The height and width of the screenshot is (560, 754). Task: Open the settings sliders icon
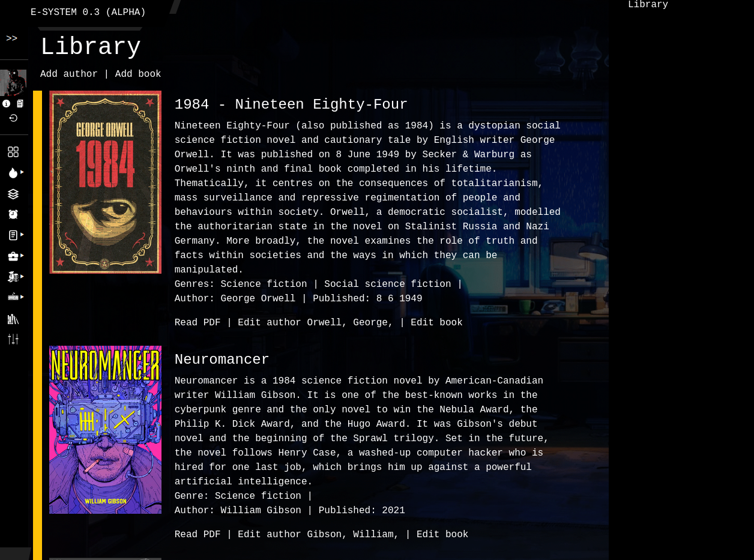(13, 339)
